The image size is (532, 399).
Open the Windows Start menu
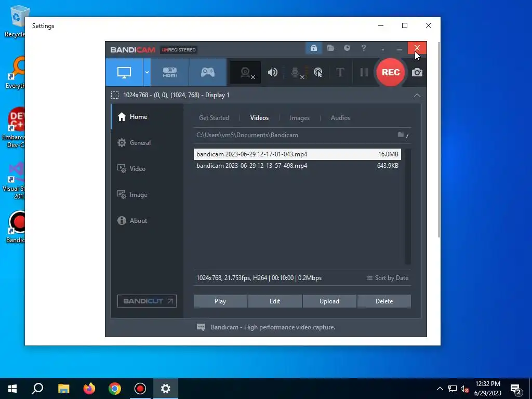(12, 389)
